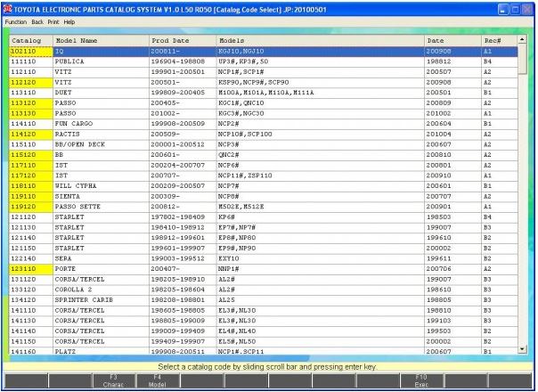Screen dimensions: 538x392
Task: Select catalog code 102110
Action: (31, 51)
